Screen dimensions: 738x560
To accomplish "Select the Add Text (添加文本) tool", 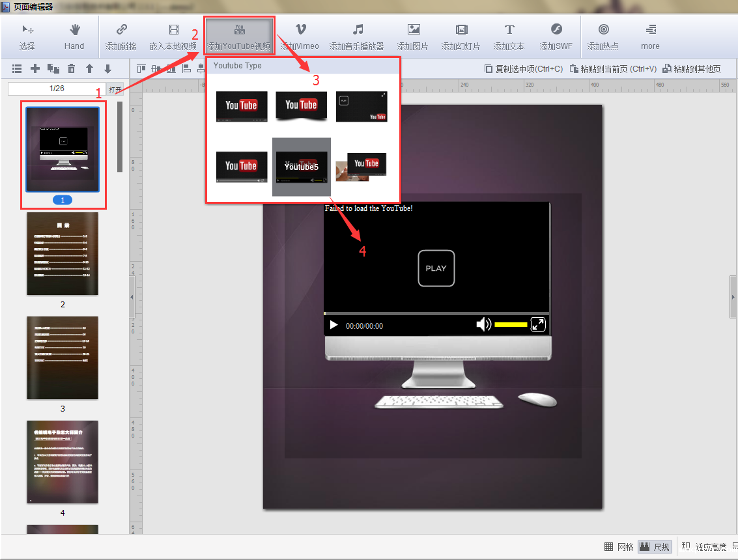I will pyautogui.click(x=509, y=36).
